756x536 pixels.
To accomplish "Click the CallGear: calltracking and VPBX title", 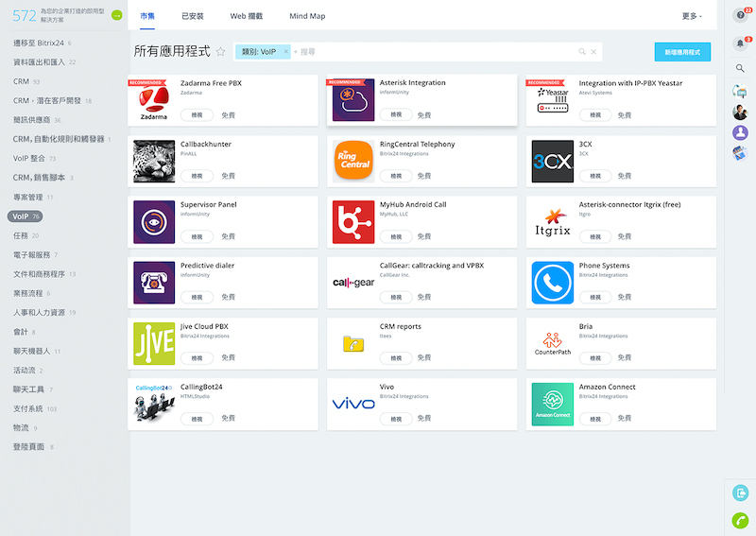I will (x=432, y=266).
